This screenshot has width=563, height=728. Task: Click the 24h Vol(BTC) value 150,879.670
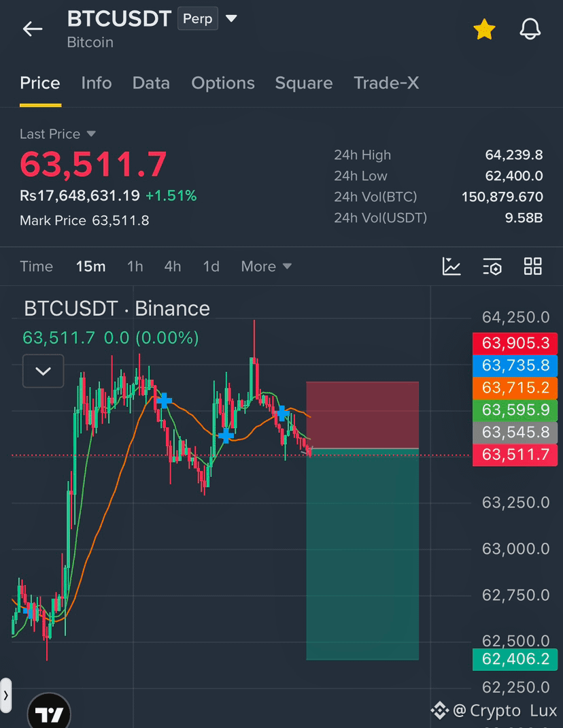click(x=502, y=197)
